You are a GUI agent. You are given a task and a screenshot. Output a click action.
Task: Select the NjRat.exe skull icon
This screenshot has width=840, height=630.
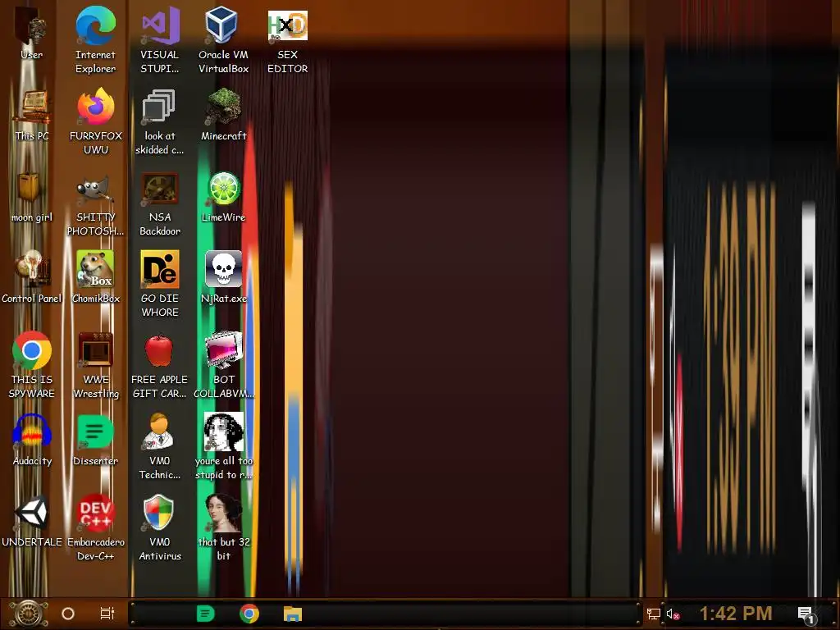pos(223,277)
